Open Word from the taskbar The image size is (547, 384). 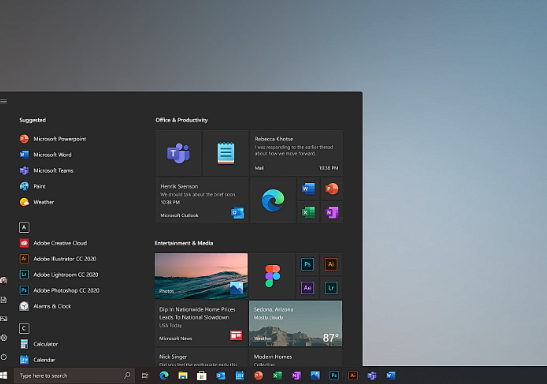click(x=390, y=375)
